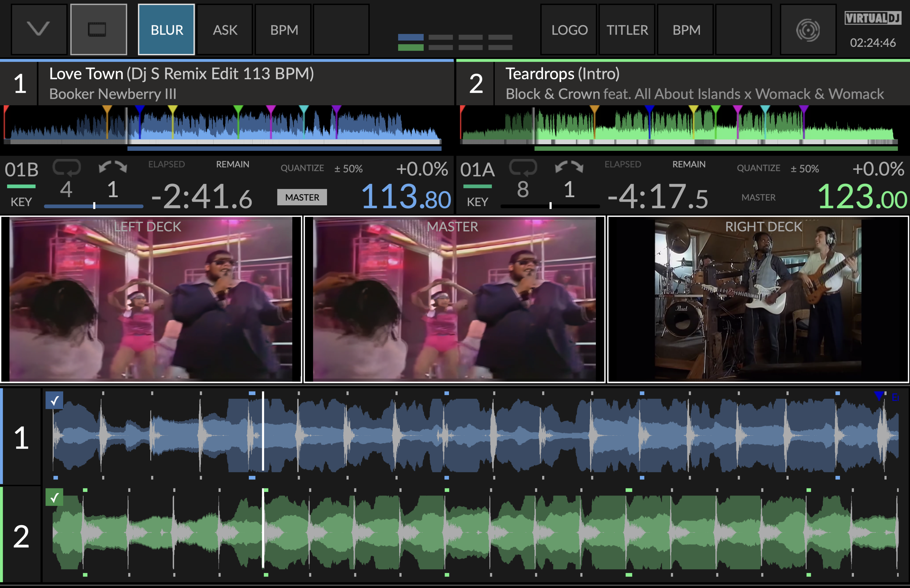Open the VirtualDJ logo menu
Screen dimensions: 910x588
pos(873,18)
